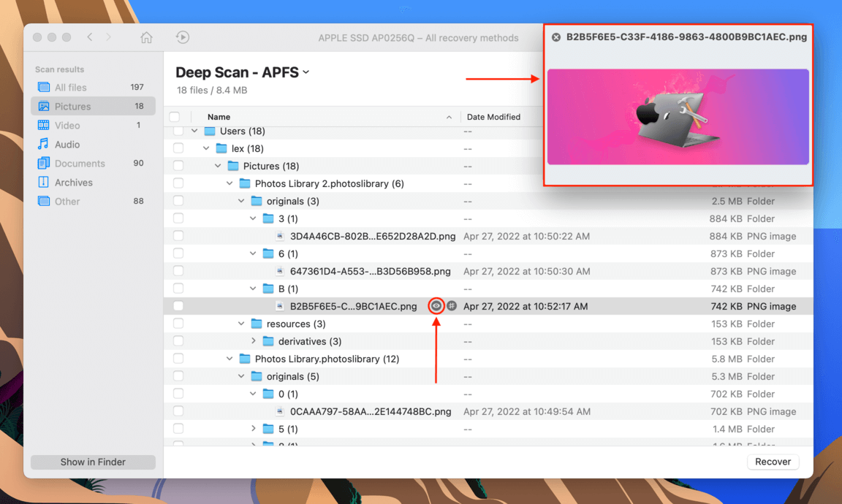Click the hash icon next to B2B5F6E5 file
Viewport: 842px width, 504px height.
coord(452,306)
